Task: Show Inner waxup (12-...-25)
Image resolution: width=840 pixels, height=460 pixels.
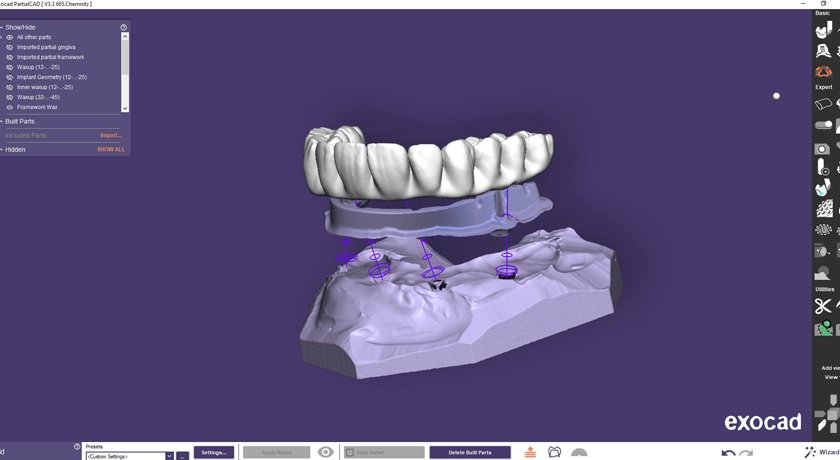Action: [10, 87]
